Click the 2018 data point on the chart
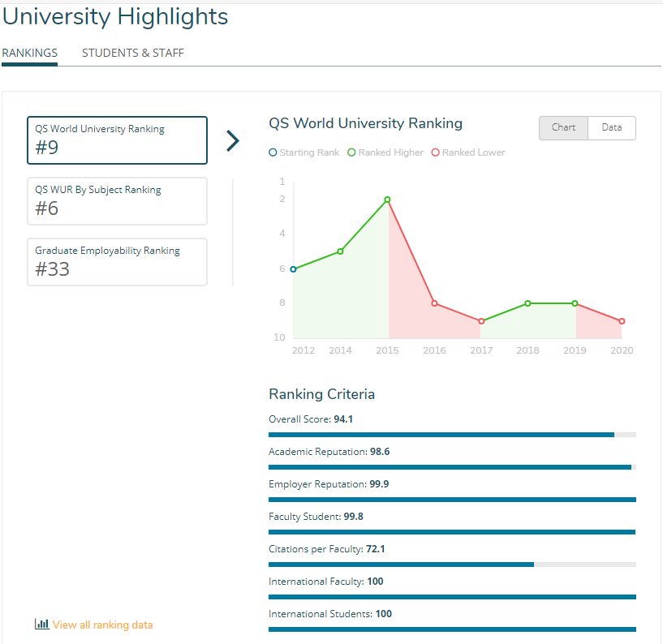 pos(527,303)
